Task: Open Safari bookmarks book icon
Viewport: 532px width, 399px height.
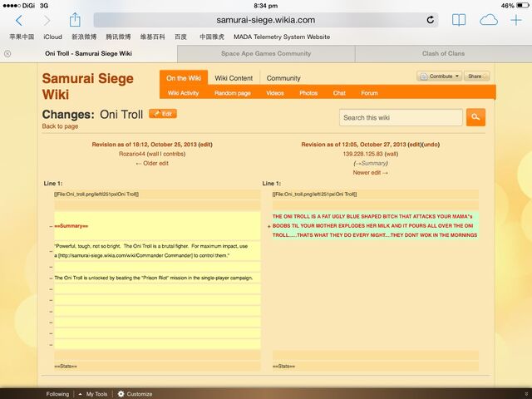Action: (459, 20)
